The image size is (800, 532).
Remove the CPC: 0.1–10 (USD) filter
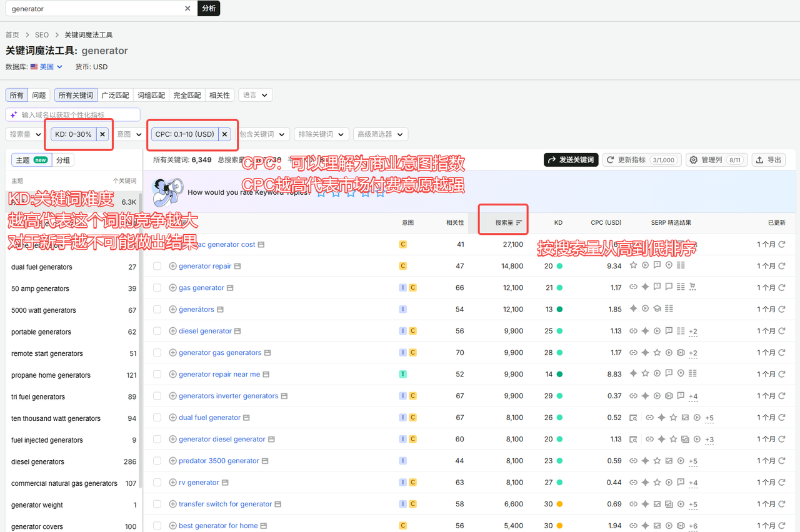[x=225, y=134]
